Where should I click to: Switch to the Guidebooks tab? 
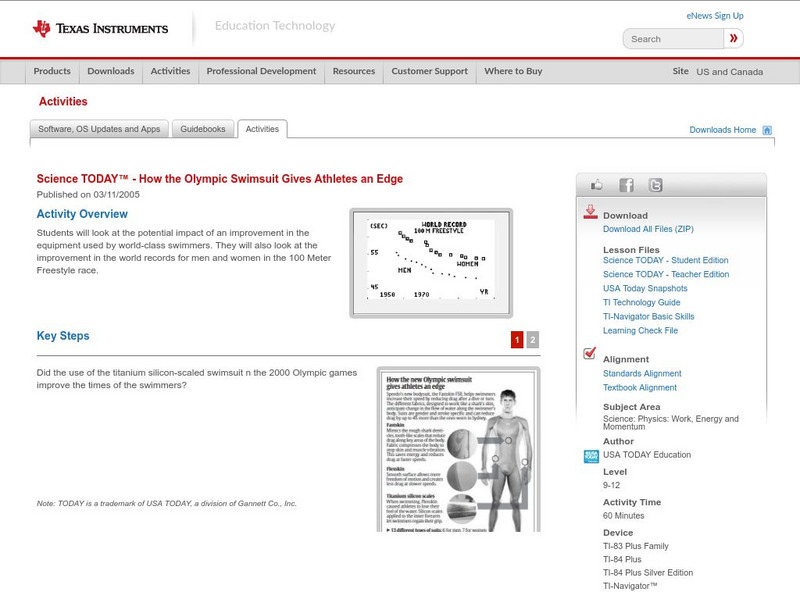203,129
